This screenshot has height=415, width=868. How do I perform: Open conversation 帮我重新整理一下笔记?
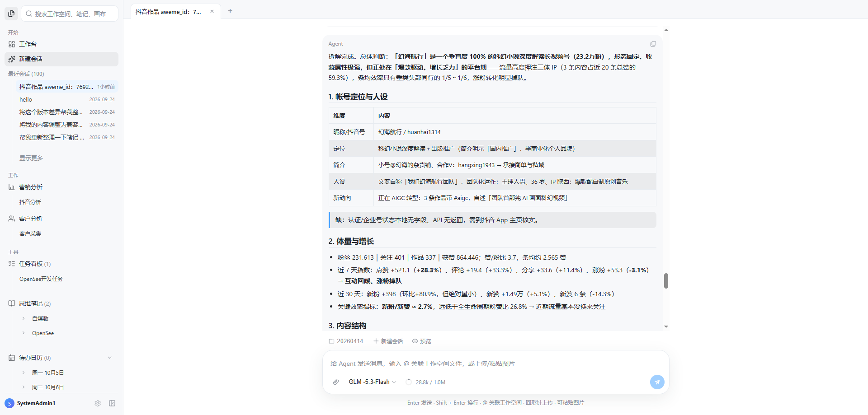click(x=67, y=137)
